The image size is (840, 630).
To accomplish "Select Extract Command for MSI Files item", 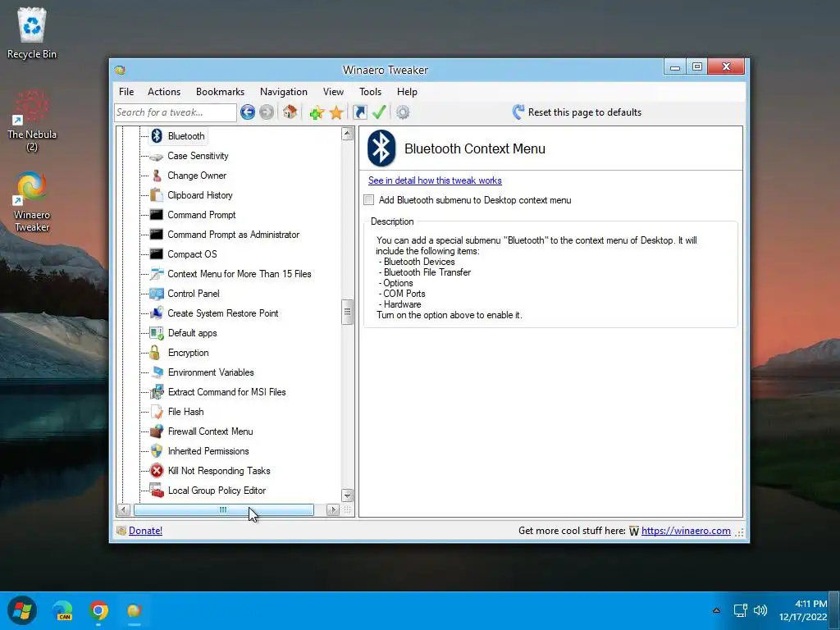I will [226, 392].
